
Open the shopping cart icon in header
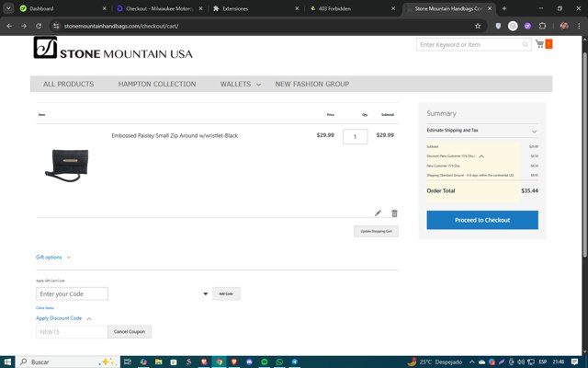click(x=540, y=44)
